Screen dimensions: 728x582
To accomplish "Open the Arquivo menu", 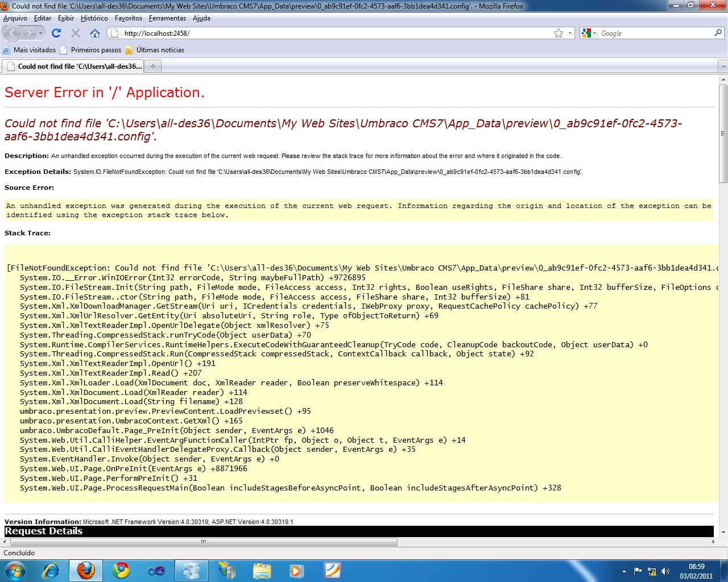I will pos(15,18).
